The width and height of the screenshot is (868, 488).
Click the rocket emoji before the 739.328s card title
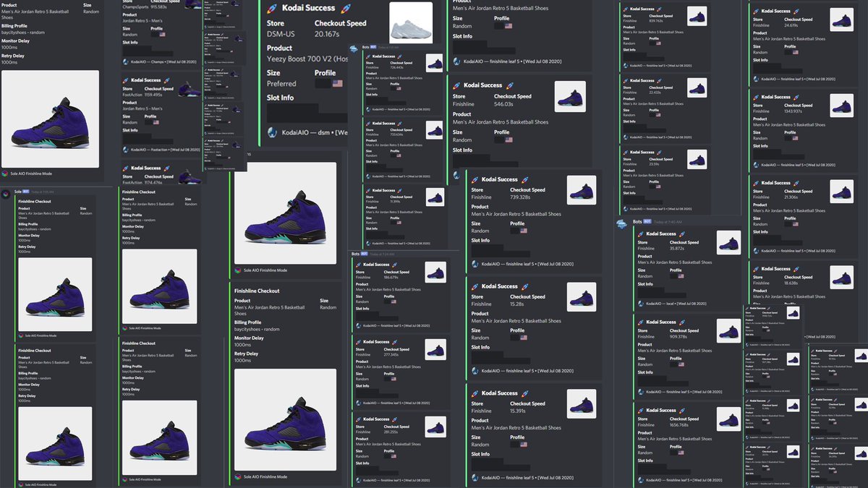tap(475, 179)
